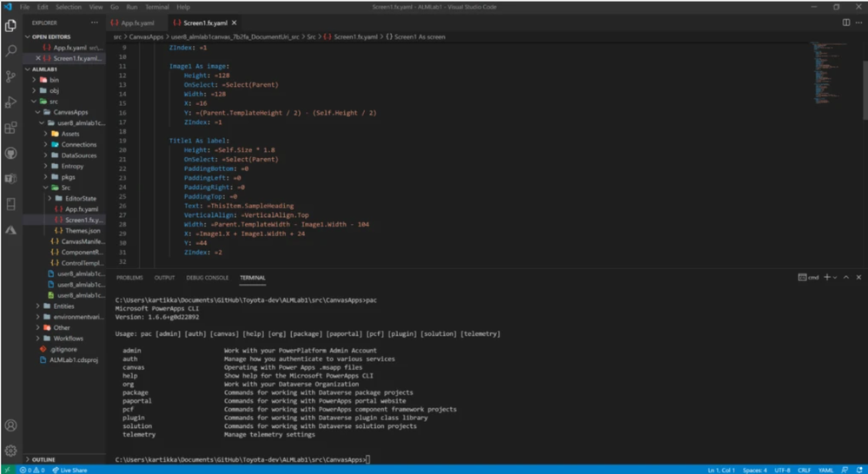
Task: Open the terminal launch profile dropdown arrow
Action: (x=835, y=278)
